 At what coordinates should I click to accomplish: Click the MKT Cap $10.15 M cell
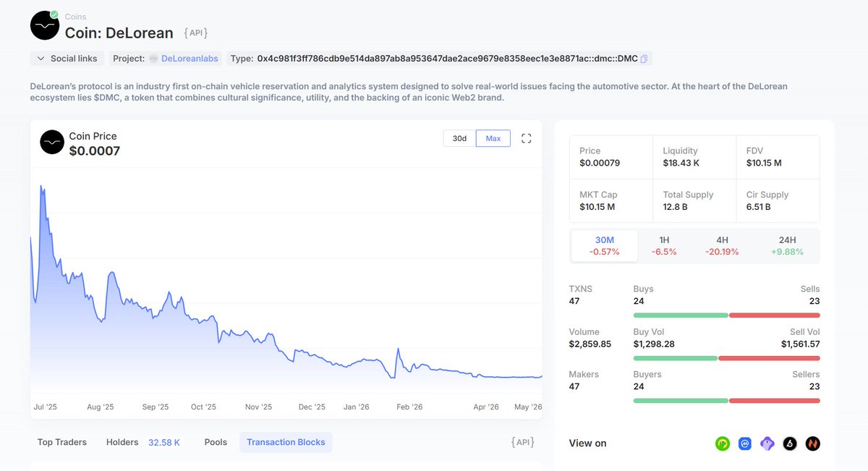pos(611,200)
